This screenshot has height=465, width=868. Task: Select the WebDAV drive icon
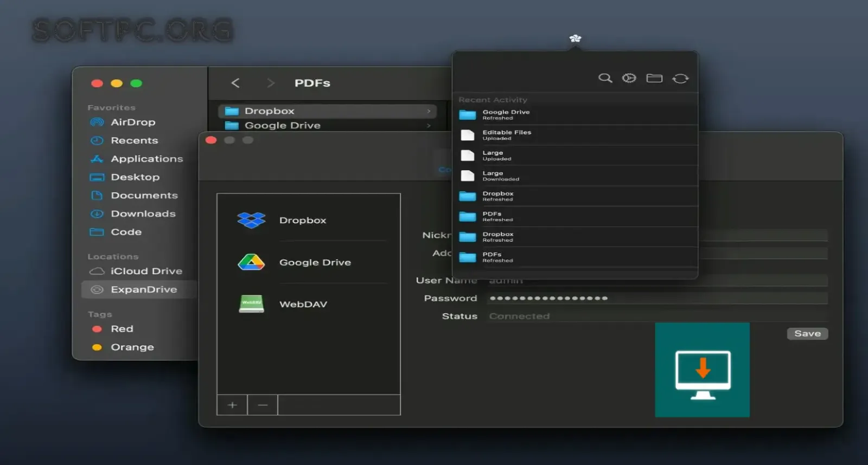(251, 303)
